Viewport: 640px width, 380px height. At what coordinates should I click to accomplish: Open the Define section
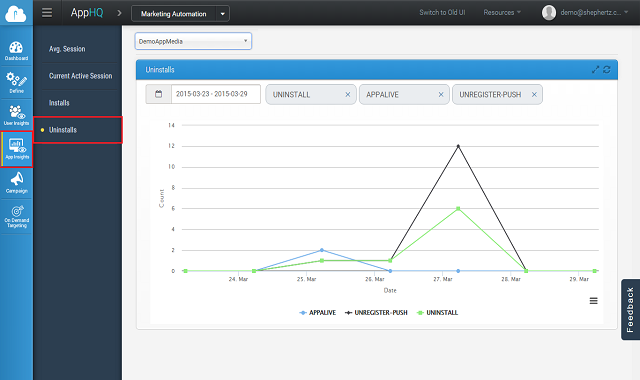16,82
